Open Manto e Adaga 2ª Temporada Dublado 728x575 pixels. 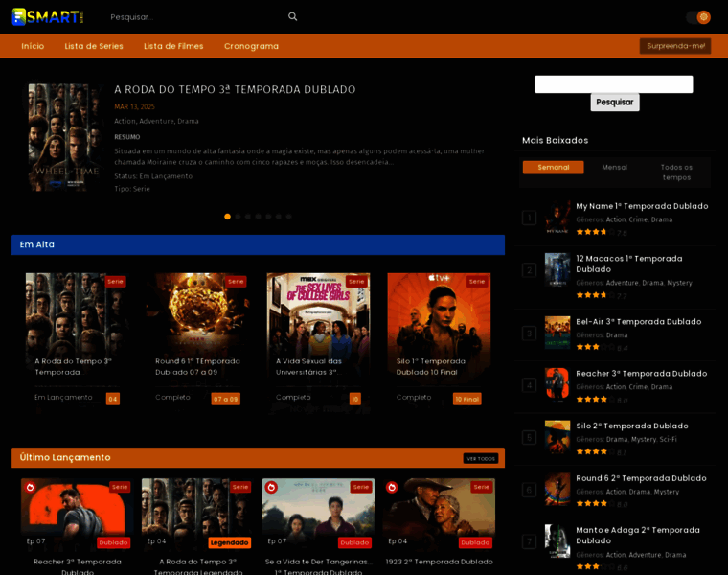pos(637,536)
